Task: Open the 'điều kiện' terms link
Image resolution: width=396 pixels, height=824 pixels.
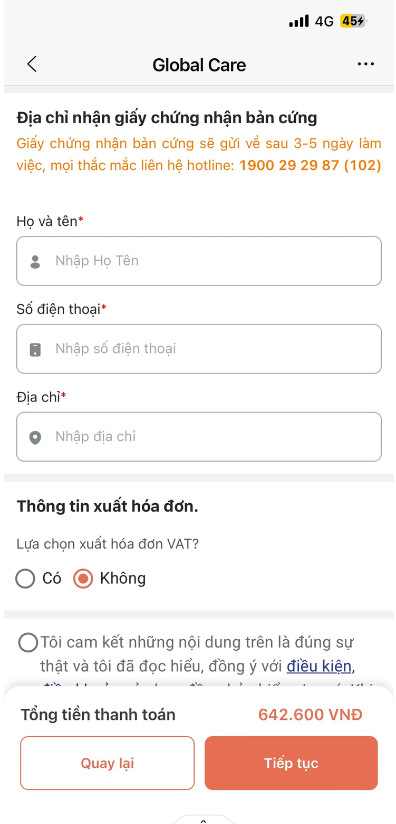Action: coord(320,666)
